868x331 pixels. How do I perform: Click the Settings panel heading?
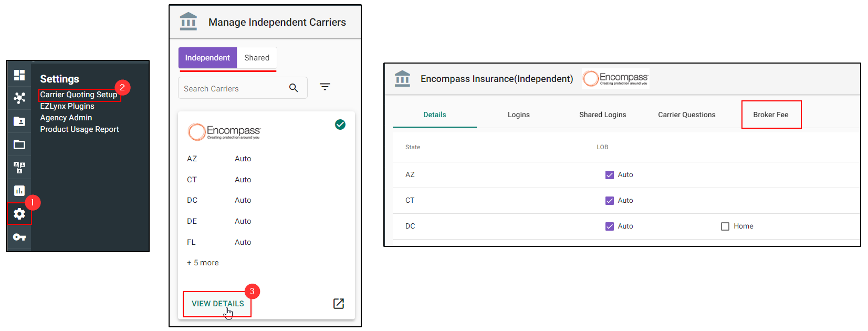pos(60,79)
